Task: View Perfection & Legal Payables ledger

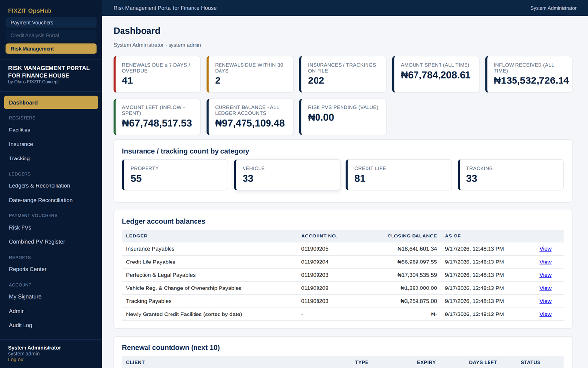Action: [545, 275]
